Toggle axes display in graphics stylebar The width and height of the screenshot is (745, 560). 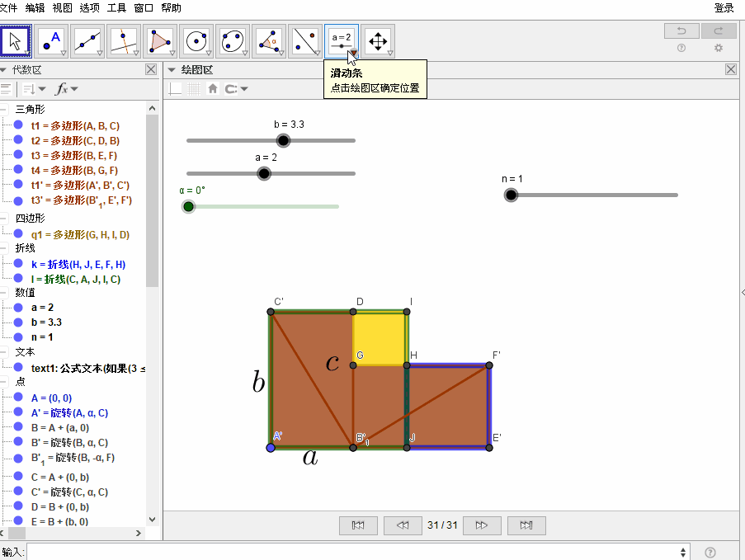pyautogui.click(x=176, y=89)
